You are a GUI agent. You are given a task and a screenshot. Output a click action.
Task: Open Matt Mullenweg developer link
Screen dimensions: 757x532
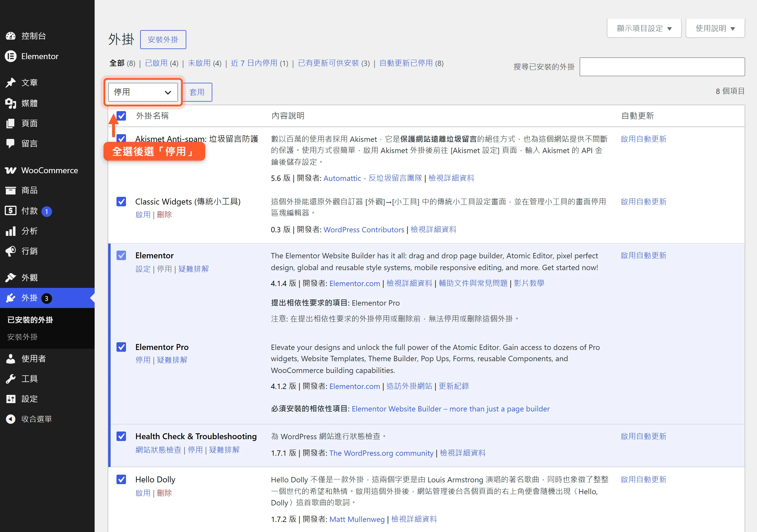click(x=357, y=520)
